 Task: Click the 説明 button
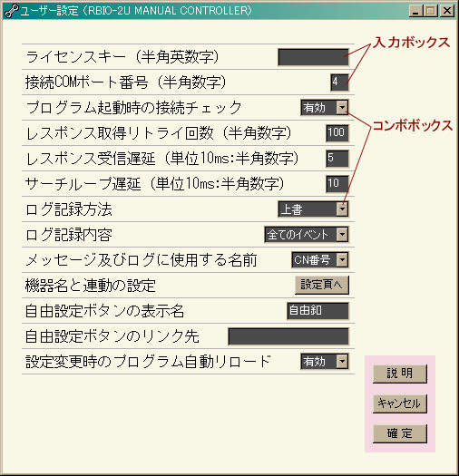[x=400, y=374]
